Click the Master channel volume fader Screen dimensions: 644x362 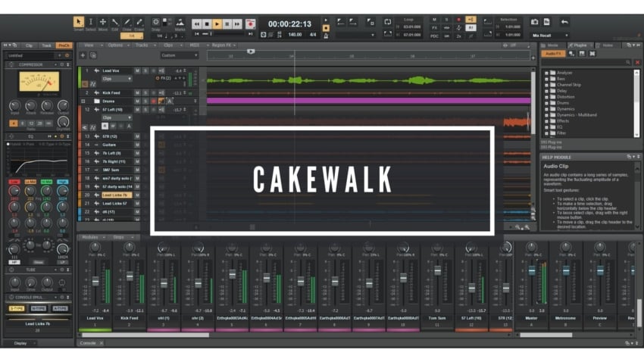click(532, 270)
